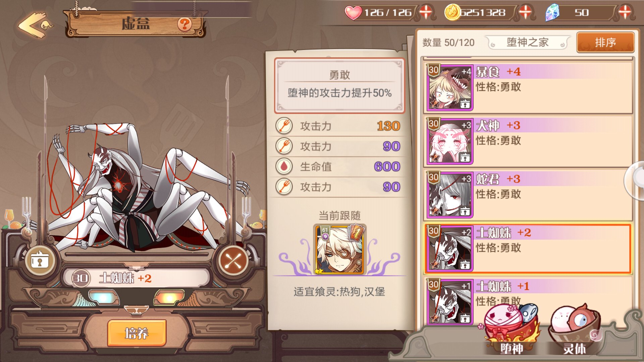Click the 培养 cultivate button
This screenshot has width=644, height=362.
coord(137,333)
